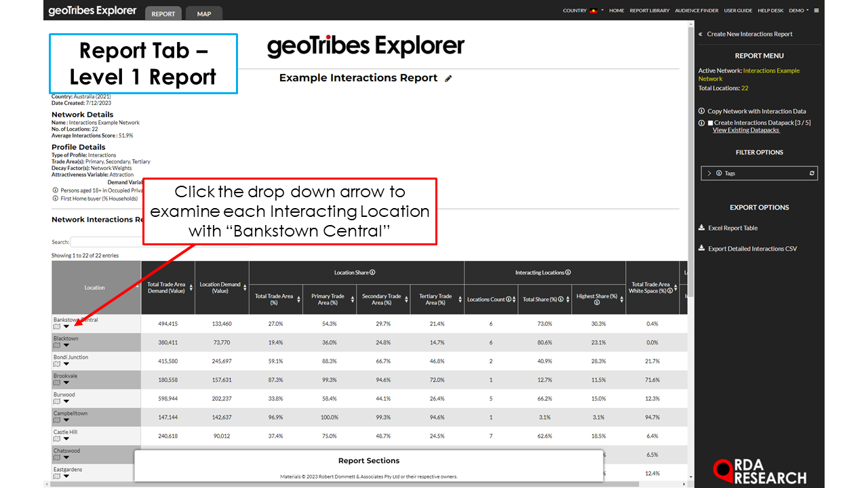This screenshot has height=488, width=868.
Task: Expand the Bankstown Central drop-down arrow
Action: click(x=66, y=327)
